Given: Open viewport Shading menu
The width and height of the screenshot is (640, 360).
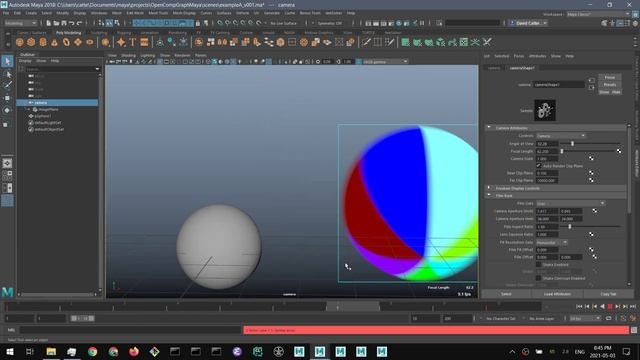Looking at the screenshot, I should click(128, 55).
